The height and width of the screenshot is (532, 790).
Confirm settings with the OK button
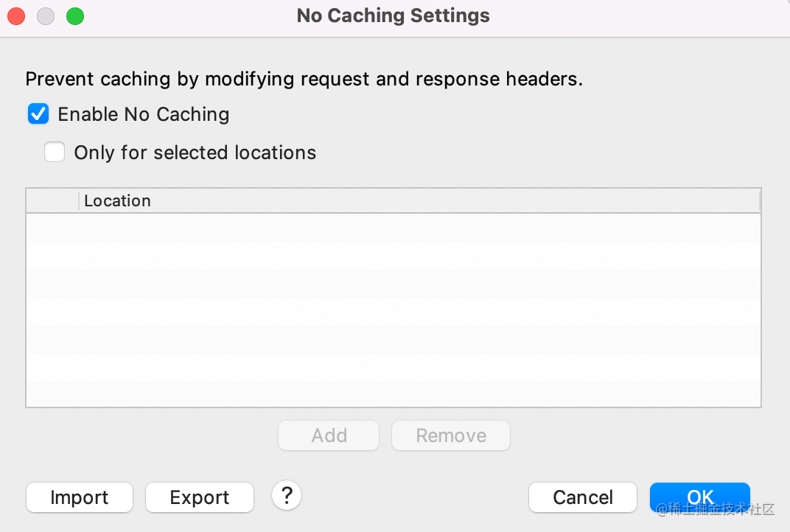(x=700, y=497)
